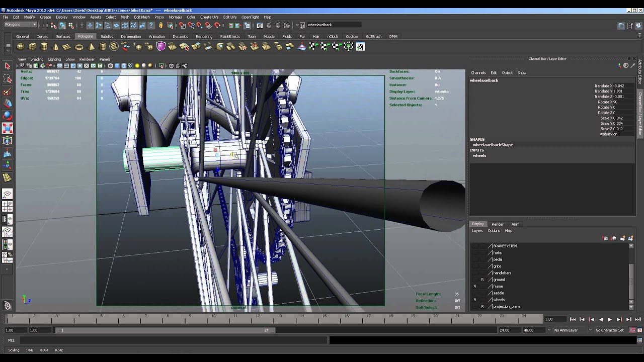The width and height of the screenshot is (644, 362).
Task: Create new empty display layer icon
Action: 622,238
